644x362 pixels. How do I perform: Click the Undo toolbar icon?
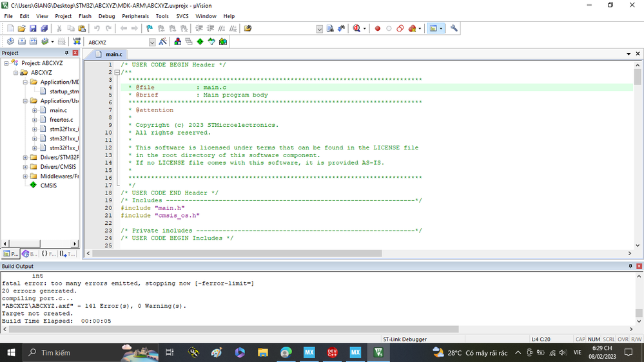97,28
